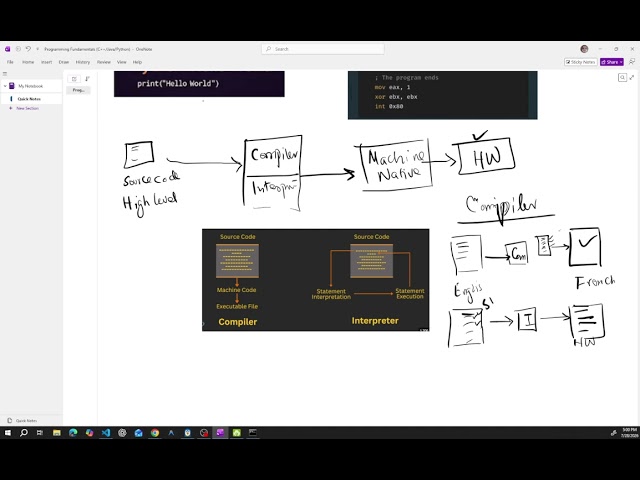The width and height of the screenshot is (640, 480).
Task: Click the print("Hello World") code image
Action: coord(199,84)
